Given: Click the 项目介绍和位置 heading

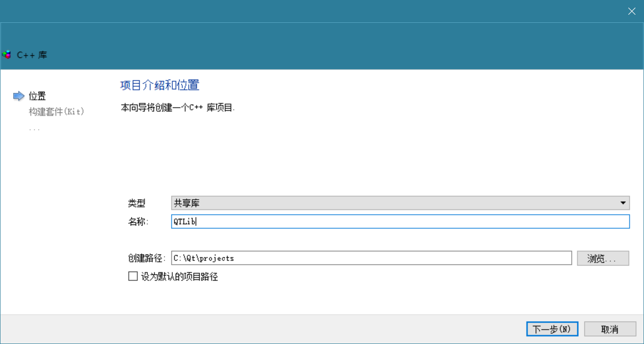Looking at the screenshot, I should pos(160,86).
